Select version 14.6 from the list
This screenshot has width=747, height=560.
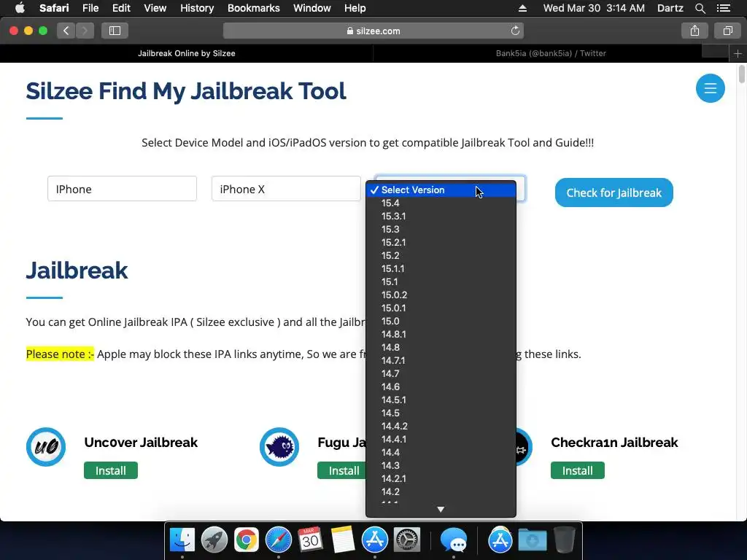[441, 386]
